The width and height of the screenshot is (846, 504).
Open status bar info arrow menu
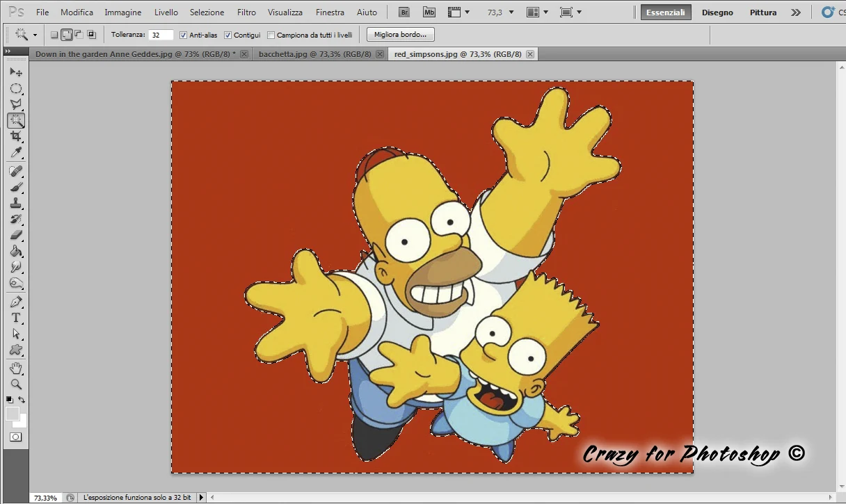click(202, 498)
